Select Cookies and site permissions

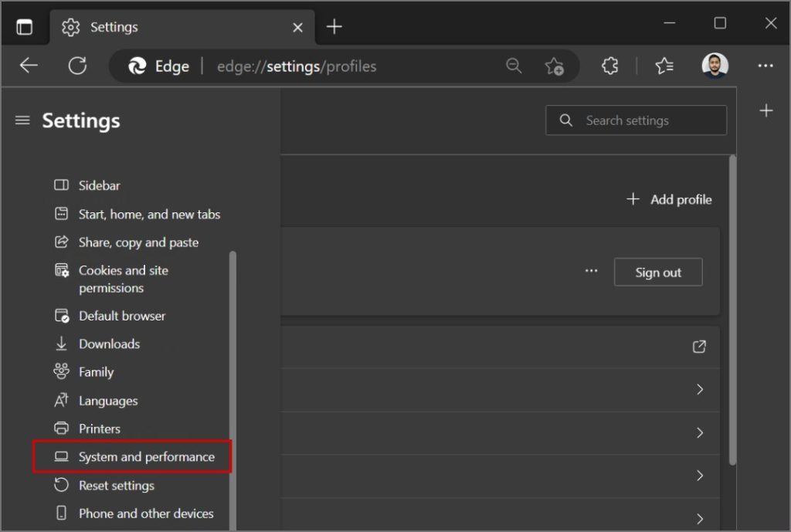tap(124, 279)
